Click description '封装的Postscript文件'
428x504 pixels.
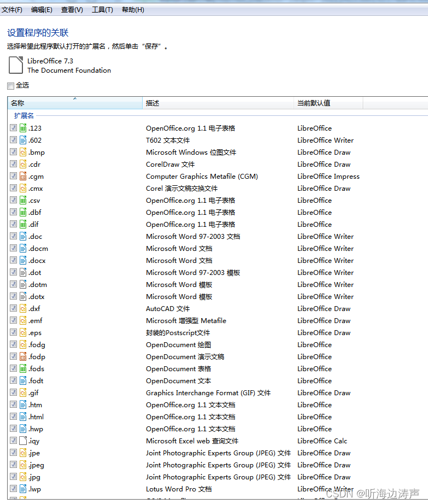pyautogui.click(x=178, y=333)
